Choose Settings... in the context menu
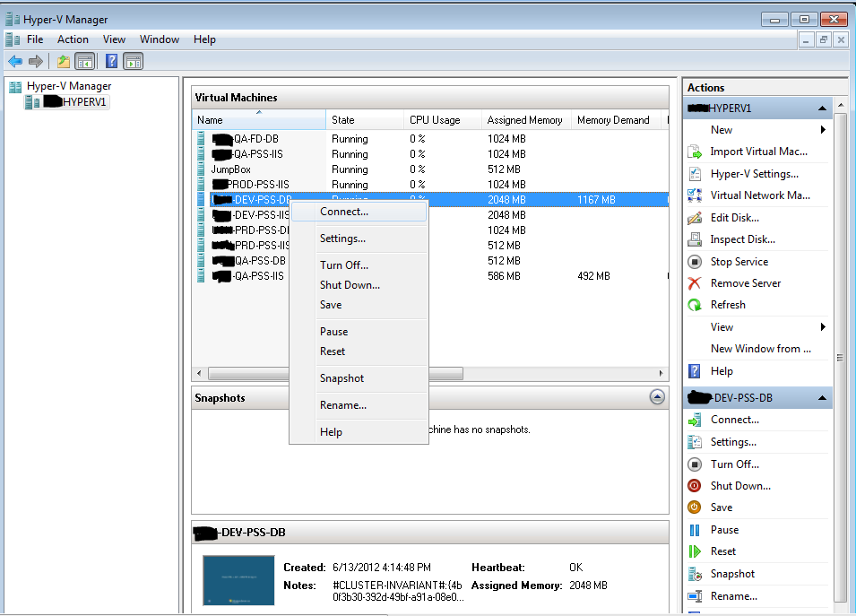The image size is (856, 616). [x=359, y=239]
